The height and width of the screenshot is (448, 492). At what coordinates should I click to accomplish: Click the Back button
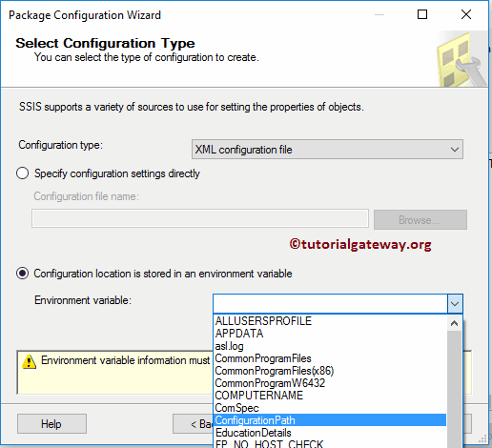194,424
